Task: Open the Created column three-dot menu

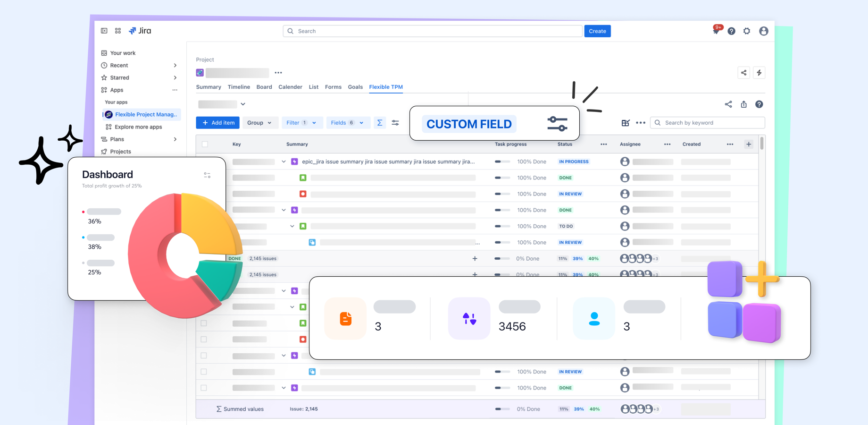Action: point(730,144)
